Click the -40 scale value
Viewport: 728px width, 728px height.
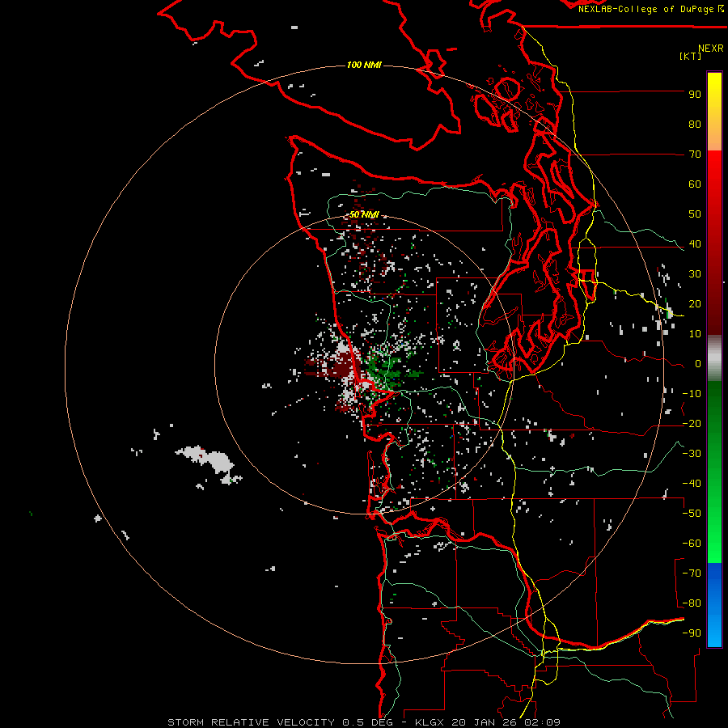(x=692, y=484)
